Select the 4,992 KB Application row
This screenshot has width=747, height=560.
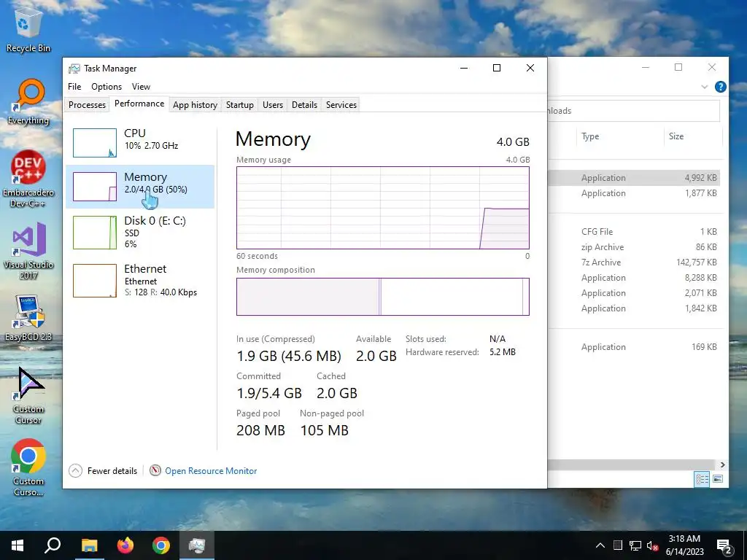click(x=634, y=178)
